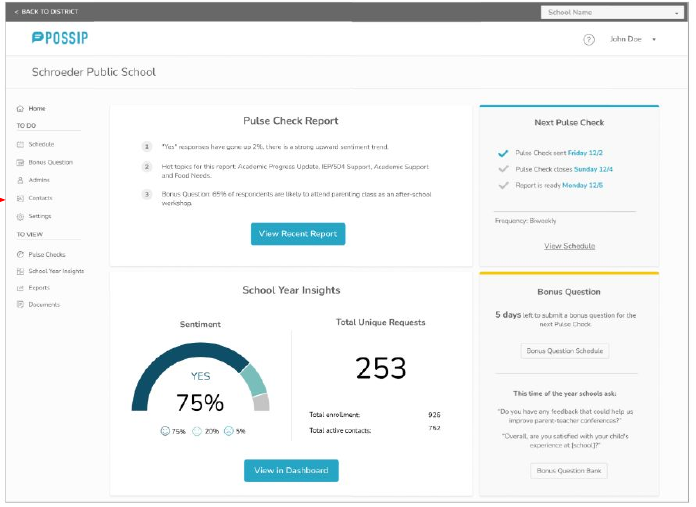Viewport: 696px width, 507px height.
Task: Open the help question mark icon
Action: pyautogui.click(x=589, y=40)
